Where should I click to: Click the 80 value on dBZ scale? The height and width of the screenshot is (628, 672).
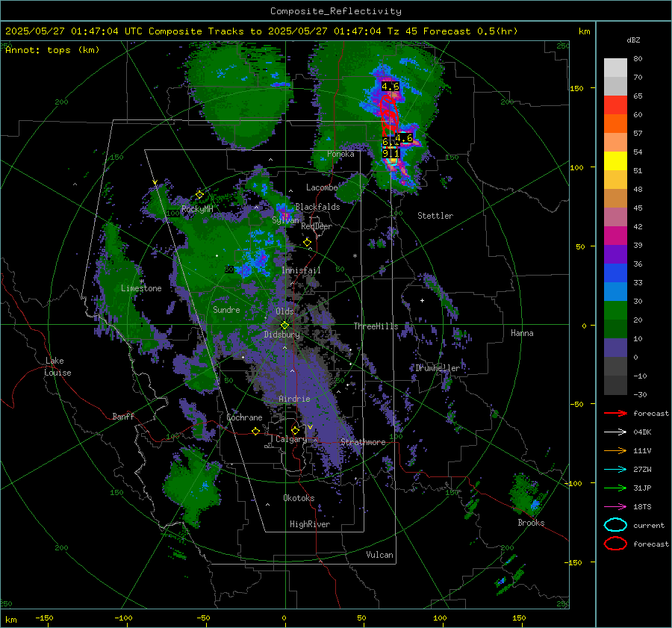638,59
